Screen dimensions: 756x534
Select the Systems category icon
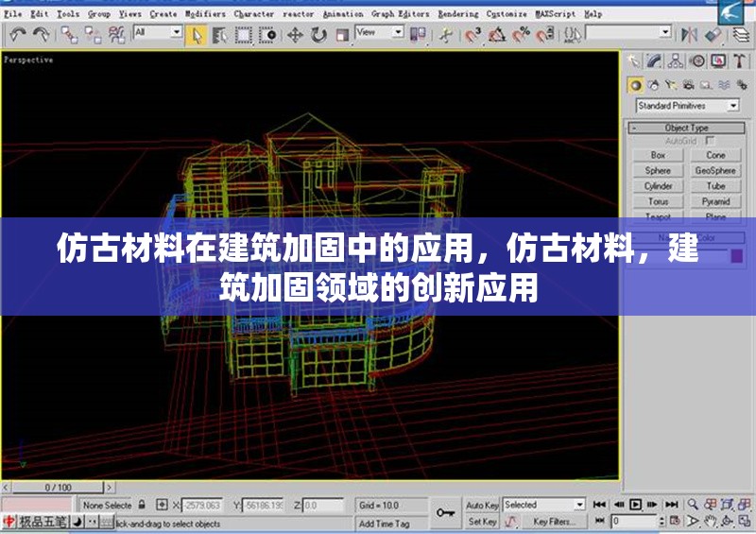742,85
